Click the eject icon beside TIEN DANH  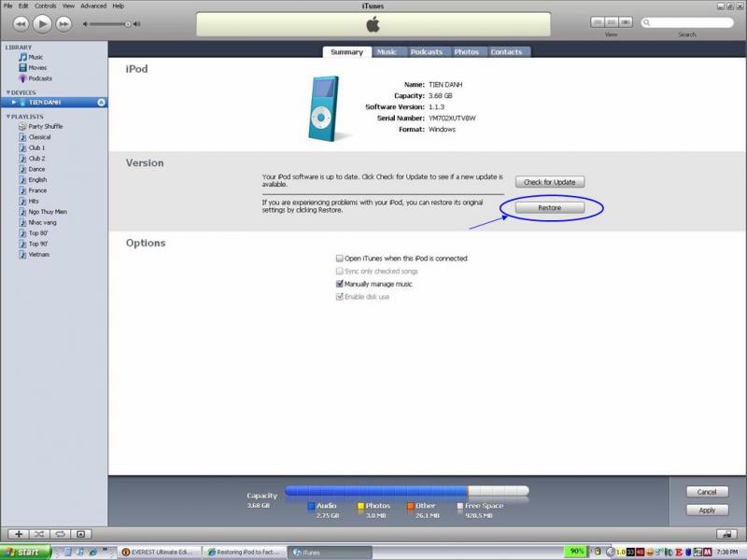point(101,102)
